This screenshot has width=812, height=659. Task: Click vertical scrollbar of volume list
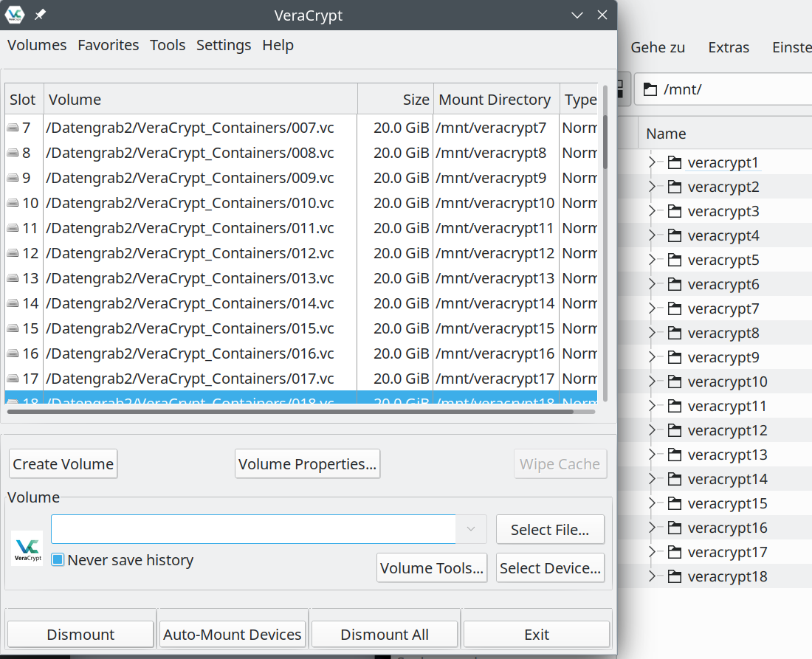point(605,142)
